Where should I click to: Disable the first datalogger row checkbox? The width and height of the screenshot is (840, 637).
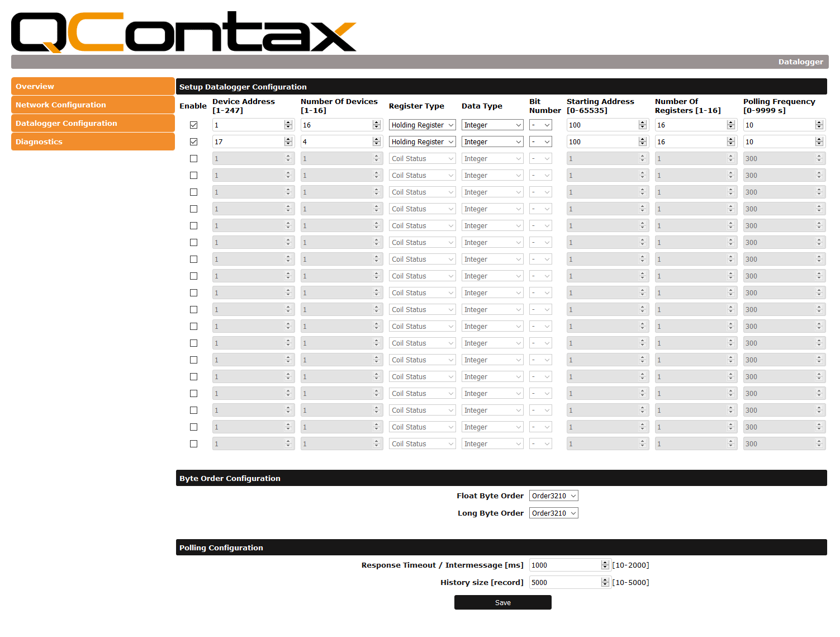[x=193, y=125]
